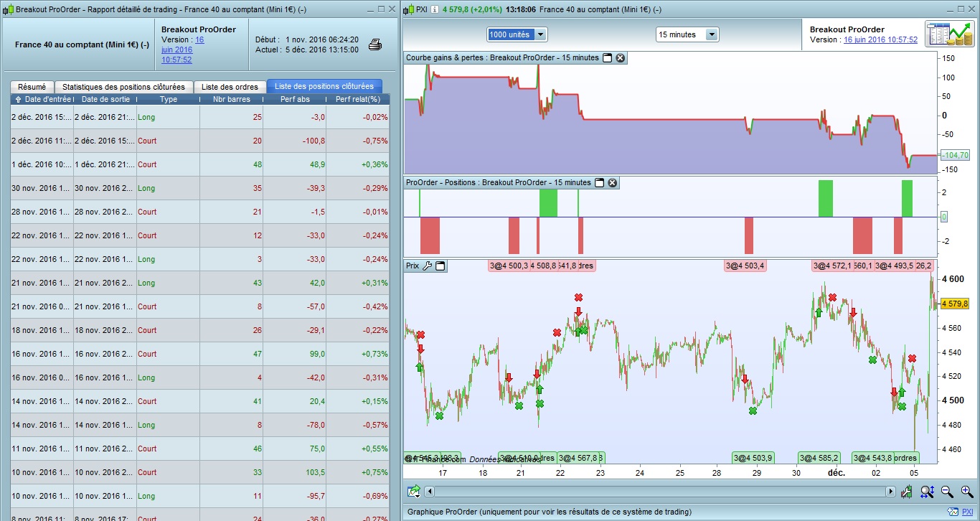Open the Liste des ordres tab
This screenshot has height=521, width=980.
coord(230,87)
